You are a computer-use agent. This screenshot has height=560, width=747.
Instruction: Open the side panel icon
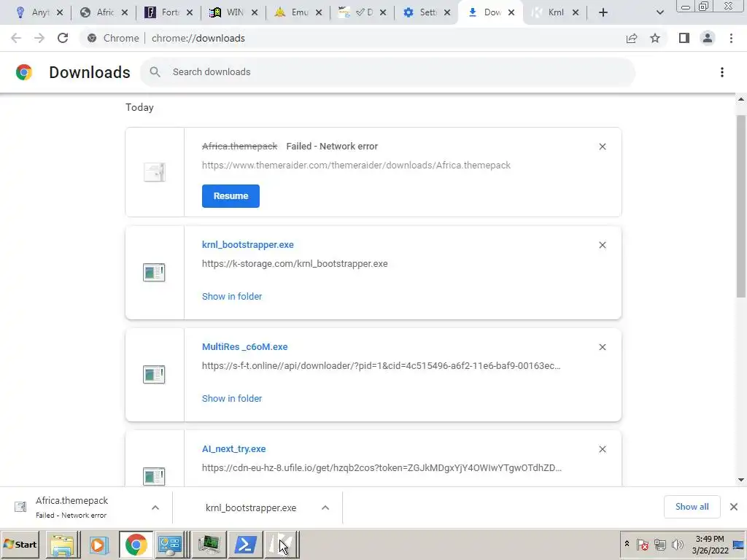[684, 38]
